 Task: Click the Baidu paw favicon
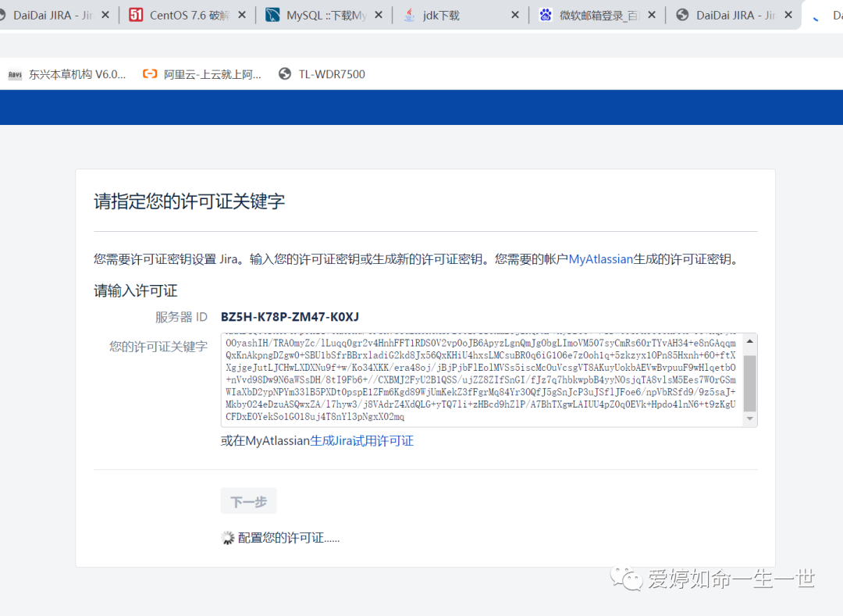(x=546, y=15)
